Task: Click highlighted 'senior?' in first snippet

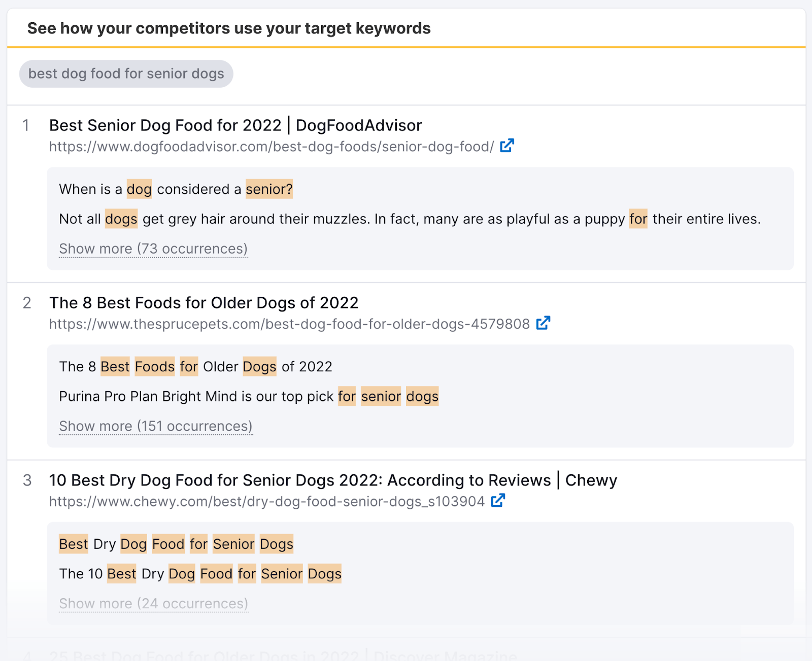Action: pos(269,189)
